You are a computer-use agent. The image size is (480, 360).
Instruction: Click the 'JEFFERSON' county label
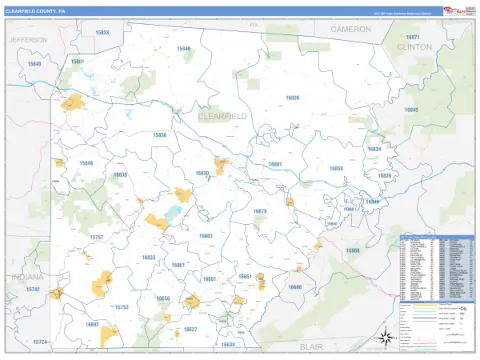click(28, 40)
